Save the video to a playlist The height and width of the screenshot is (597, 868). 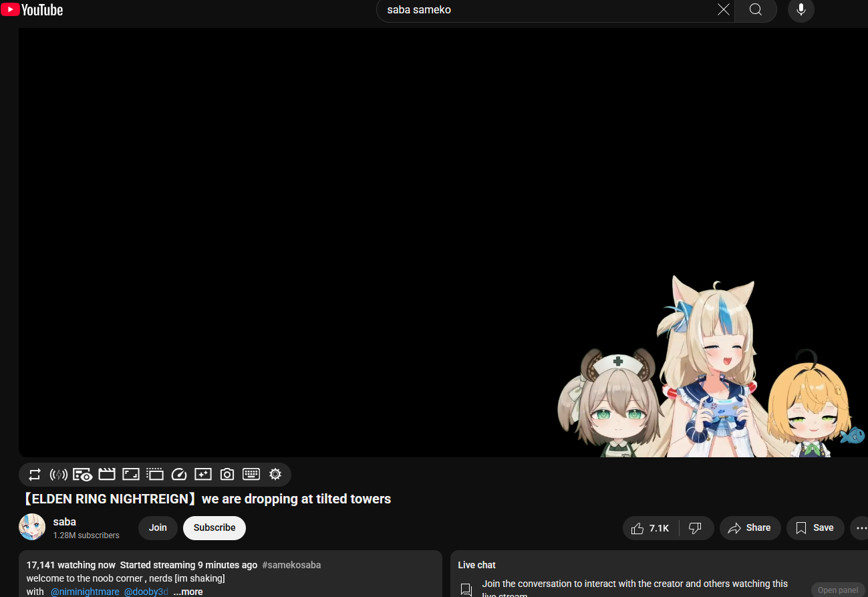tap(815, 528)
